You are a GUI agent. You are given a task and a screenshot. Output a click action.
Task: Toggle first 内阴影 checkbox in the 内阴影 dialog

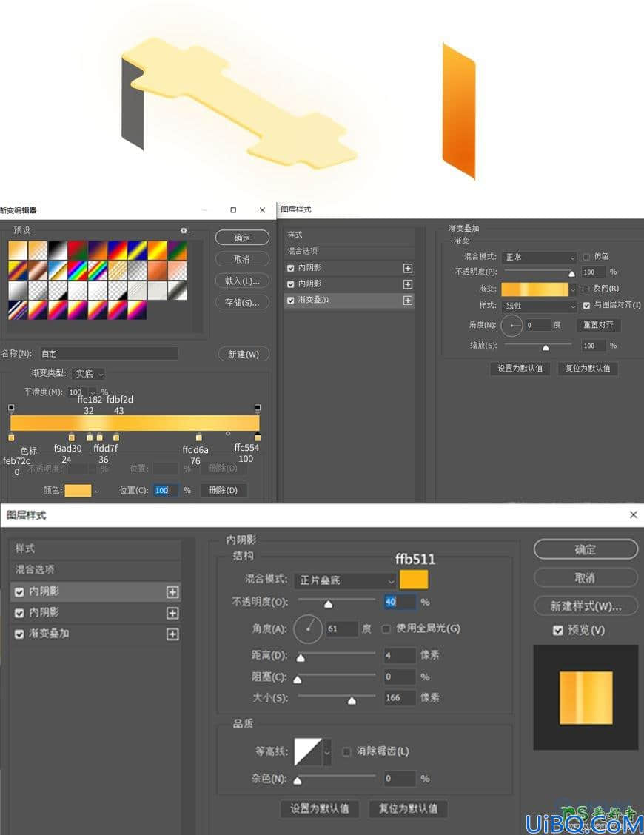(19, 591)
